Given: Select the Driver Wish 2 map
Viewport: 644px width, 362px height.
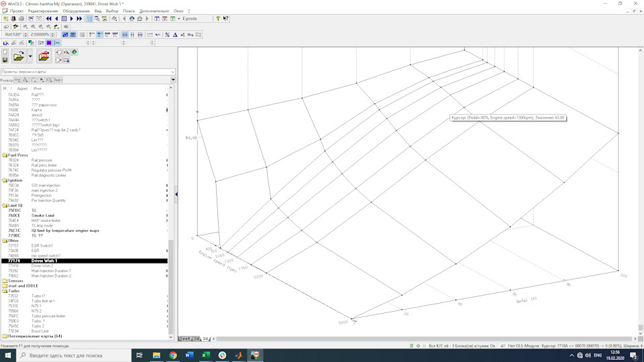Looking at the screenshot, I should coord(42,266).
